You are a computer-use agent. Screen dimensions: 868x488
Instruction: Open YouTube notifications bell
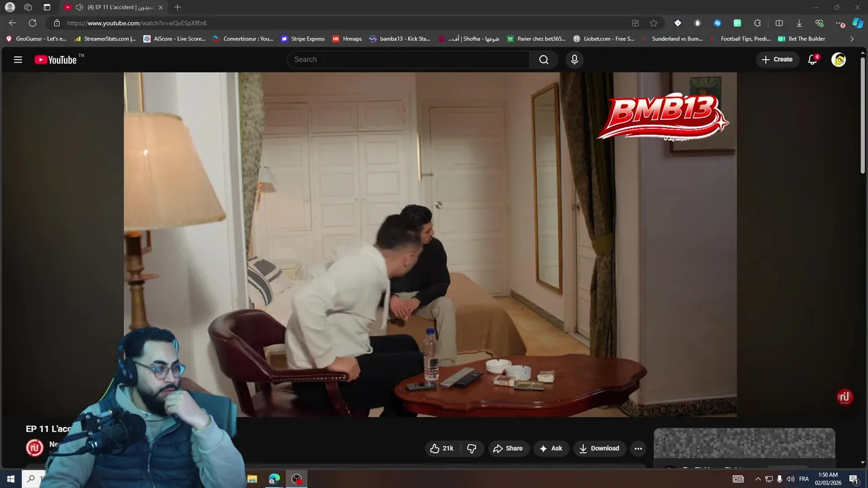pos(812,60)
